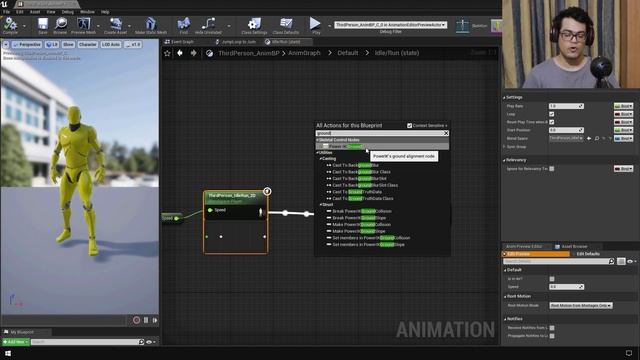Toggle Reset Play Time when Blend Space changes checkbox
Image resolution: width=640 pixels, height=360 pixels.
pyautogui.click(x=551, y=122)
